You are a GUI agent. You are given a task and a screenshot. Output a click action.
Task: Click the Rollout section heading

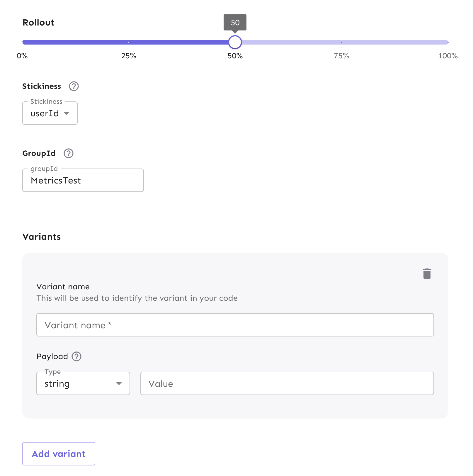point(38,23)
